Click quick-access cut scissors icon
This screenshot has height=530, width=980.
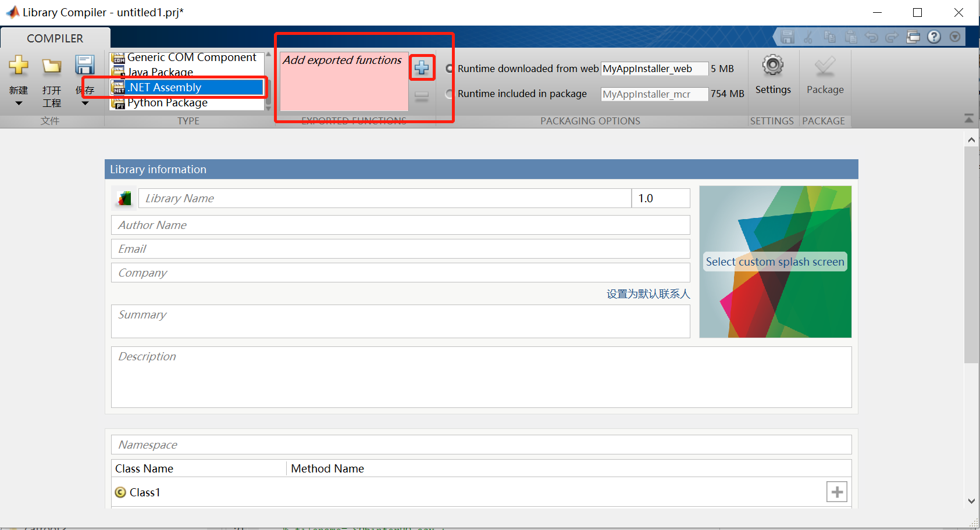tap(808, 37)
